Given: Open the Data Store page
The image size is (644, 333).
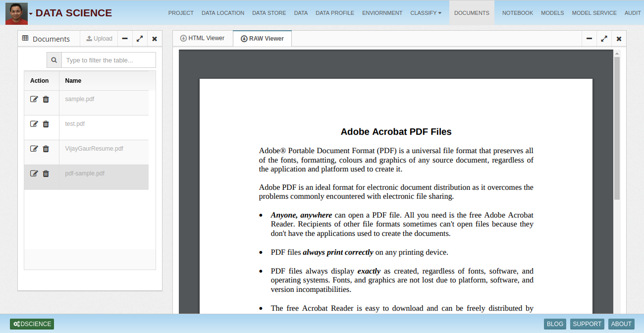Looking at the screenshot, I should click(x=269, y=13).
